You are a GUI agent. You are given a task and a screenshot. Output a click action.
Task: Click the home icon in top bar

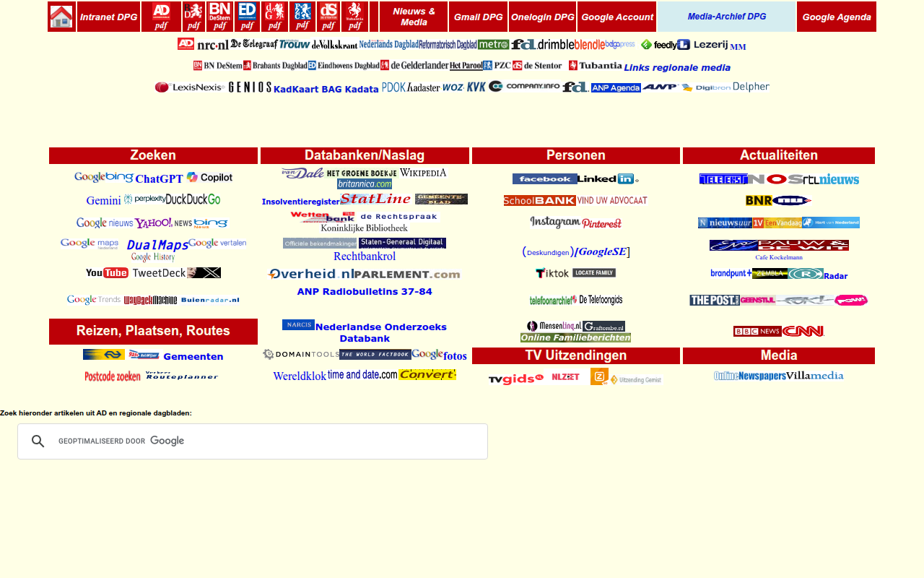61,17
